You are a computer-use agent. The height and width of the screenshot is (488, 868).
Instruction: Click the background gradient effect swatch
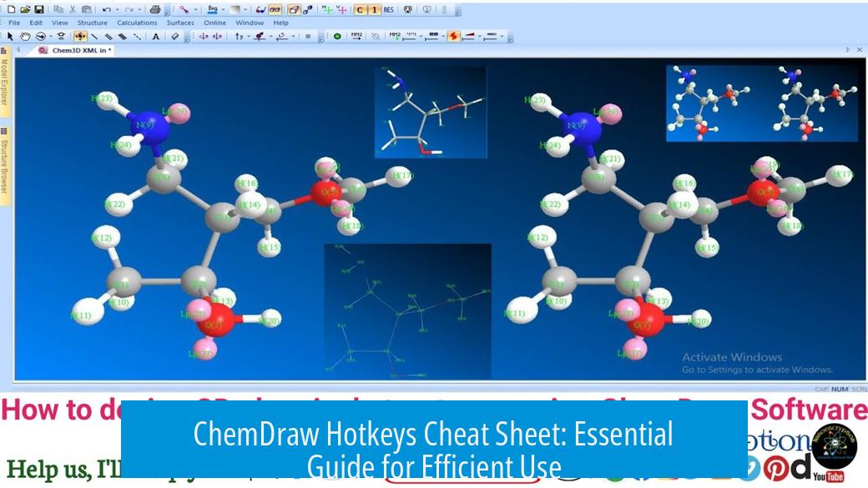235,9
